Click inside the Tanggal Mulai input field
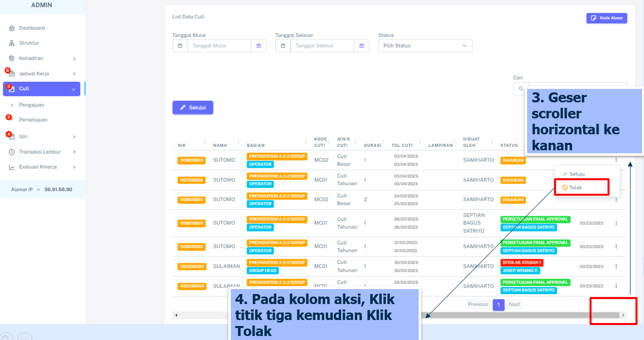 pos(219,46)
